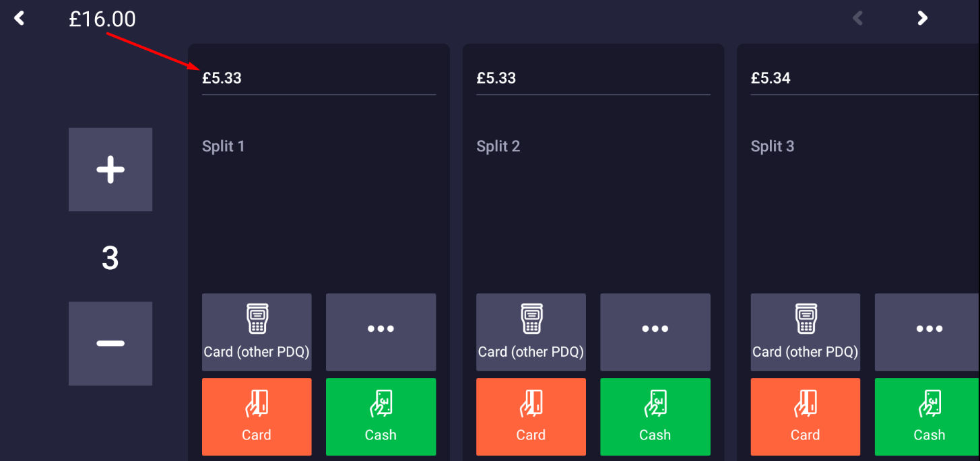Pay Split 2 by orange Card button

tap(531, 417)
